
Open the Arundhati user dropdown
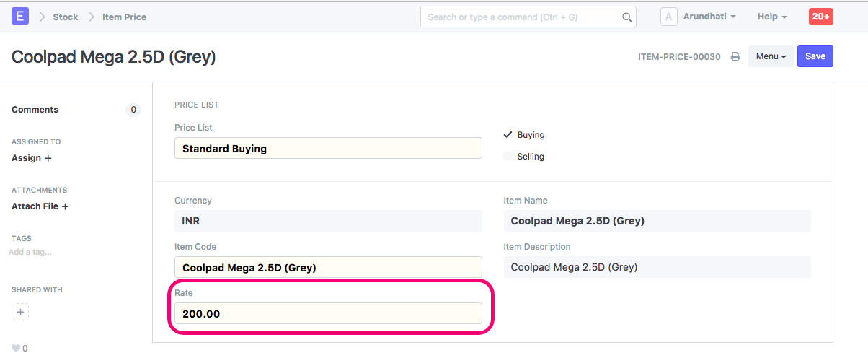[709, 17]
